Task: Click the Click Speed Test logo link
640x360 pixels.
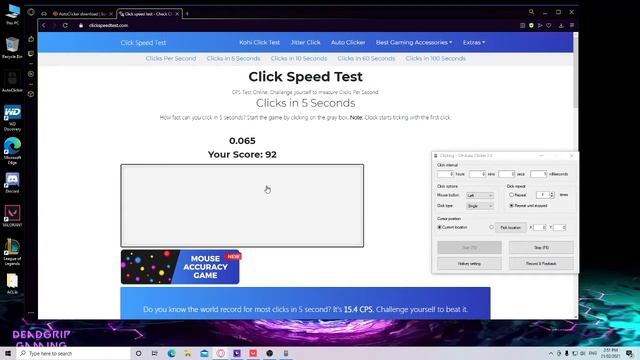Action: 143,43
